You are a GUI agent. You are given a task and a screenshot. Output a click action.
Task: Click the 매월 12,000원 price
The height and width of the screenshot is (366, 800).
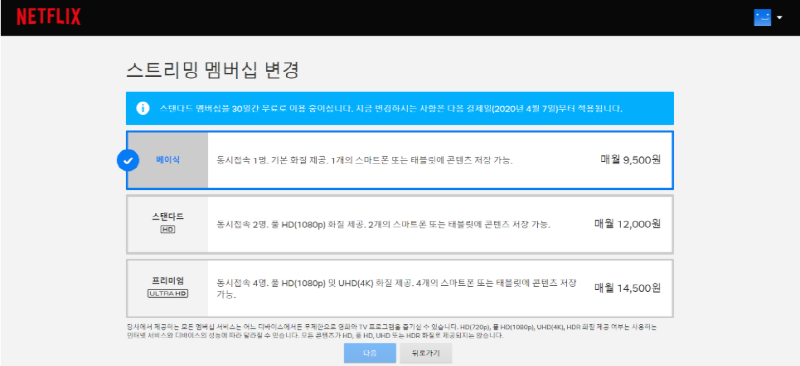click(627, 224)
